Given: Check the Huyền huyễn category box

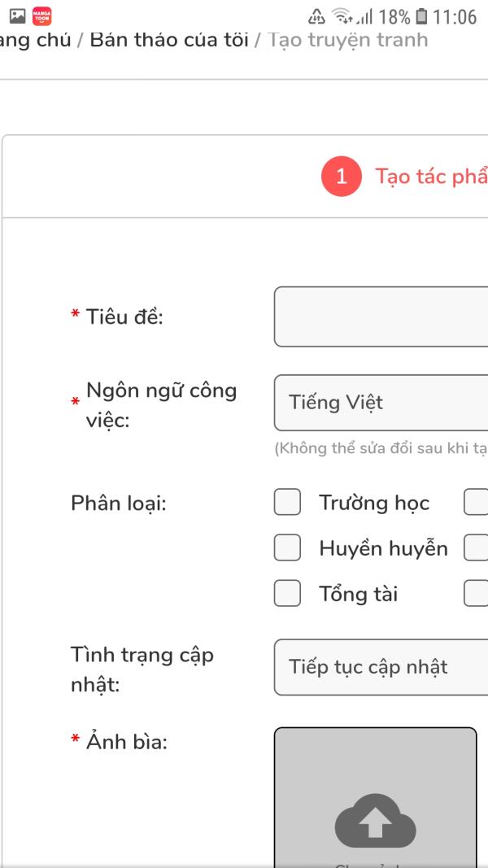Looking at the screenshot, I should (x=287, y=548).
